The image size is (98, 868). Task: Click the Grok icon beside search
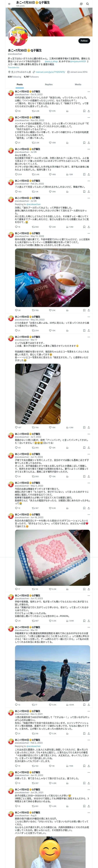[x=81, y=4]
